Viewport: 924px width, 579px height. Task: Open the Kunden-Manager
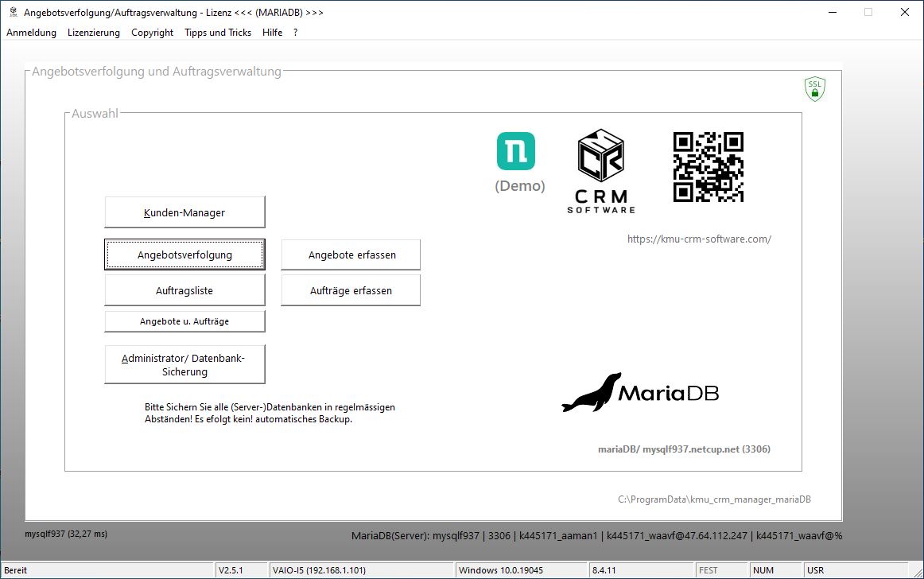pos(184,212)
